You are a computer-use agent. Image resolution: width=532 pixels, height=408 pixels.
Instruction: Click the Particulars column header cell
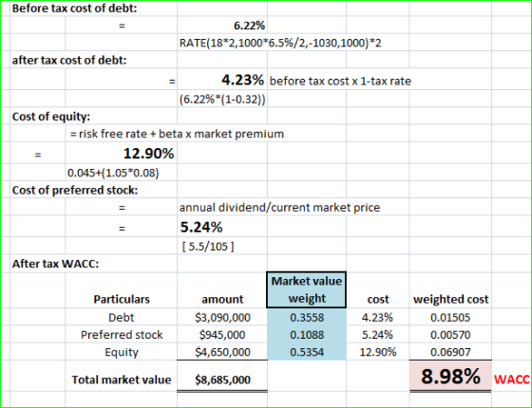click(x=122, y=299)
